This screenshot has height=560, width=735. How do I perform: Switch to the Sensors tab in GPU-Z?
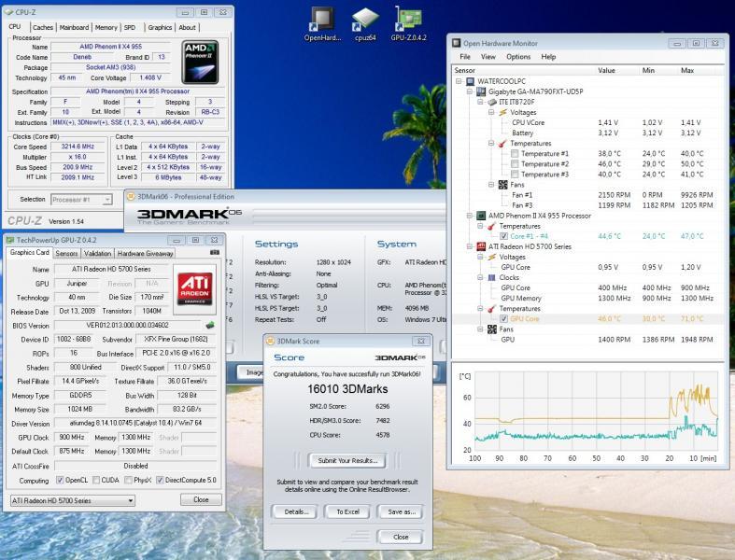coord(66,253)
